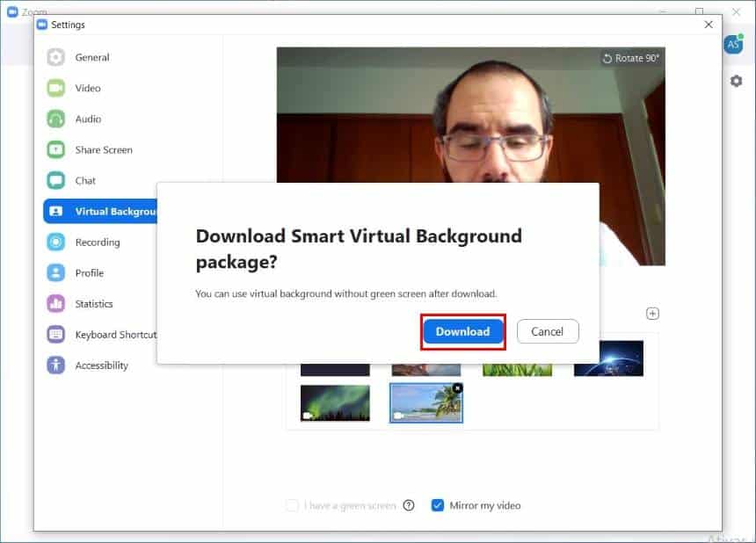Cancel the download dialog
Image resolution: width=756 pixels, height=543 pixels.
tap(548, 331)
